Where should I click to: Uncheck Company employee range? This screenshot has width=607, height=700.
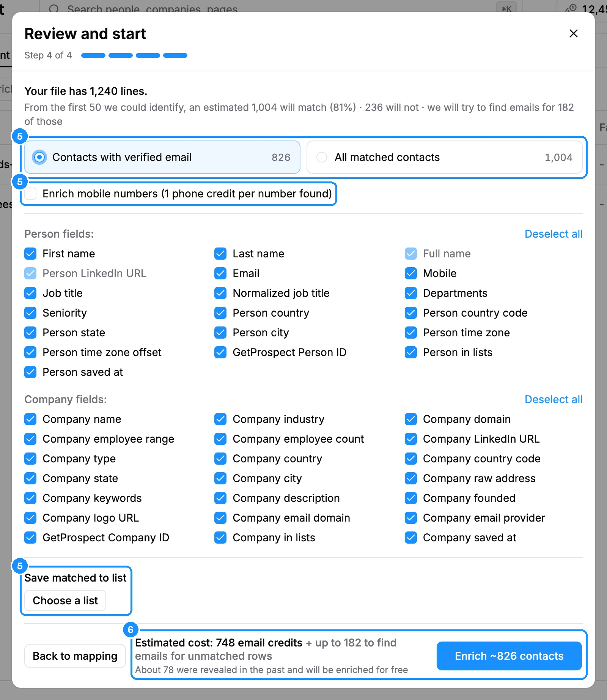coord(30,439)
